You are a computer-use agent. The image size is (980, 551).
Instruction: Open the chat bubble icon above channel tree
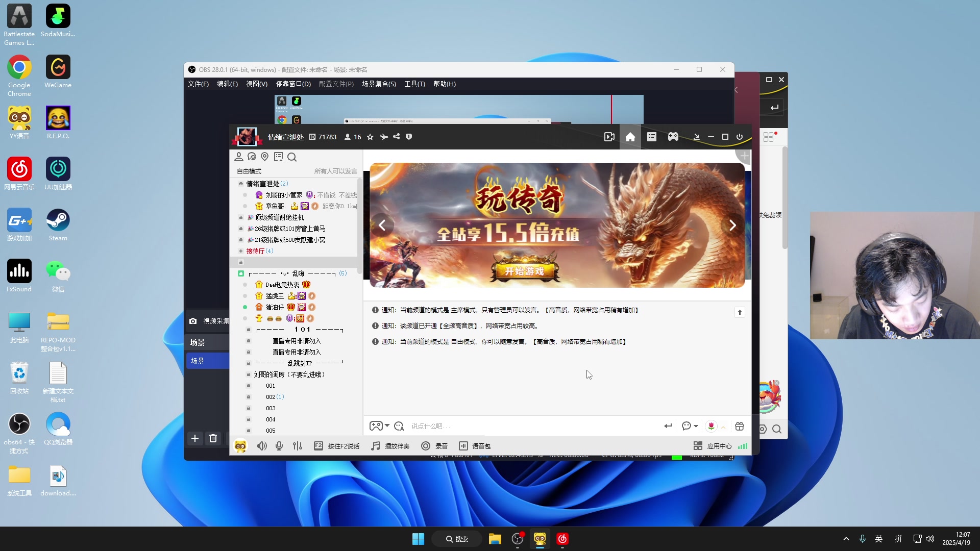[x=252, y=157]
